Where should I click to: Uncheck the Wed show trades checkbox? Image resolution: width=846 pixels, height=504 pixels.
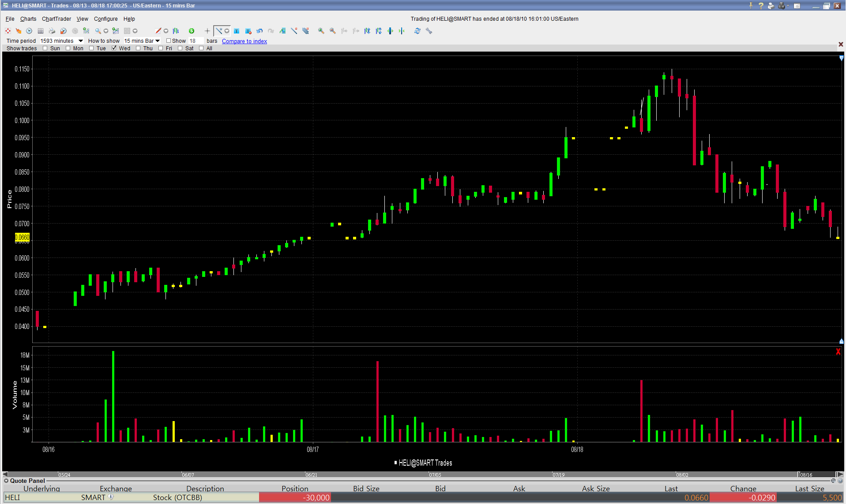click(x=114, y=48)
